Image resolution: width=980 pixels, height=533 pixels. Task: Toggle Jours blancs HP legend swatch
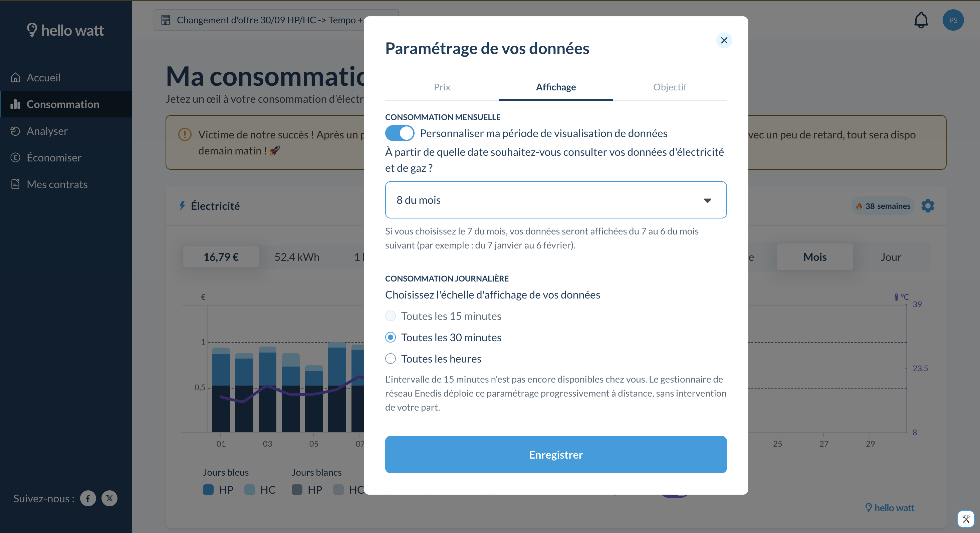[297, 490]
